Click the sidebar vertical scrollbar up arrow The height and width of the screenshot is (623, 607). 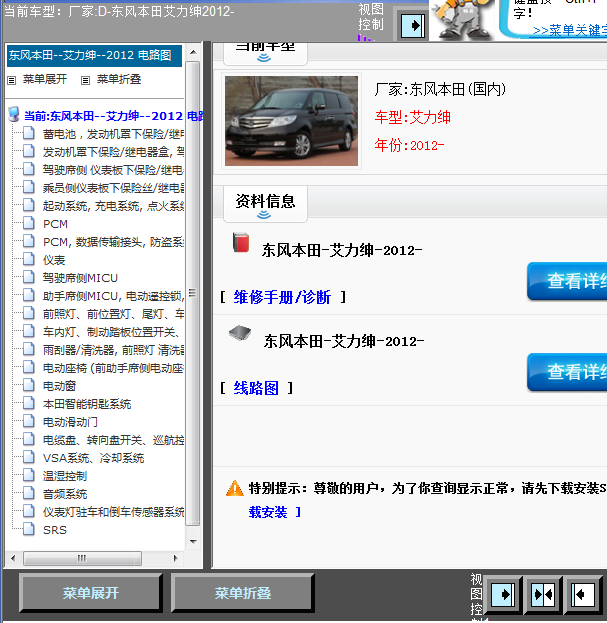193,52
